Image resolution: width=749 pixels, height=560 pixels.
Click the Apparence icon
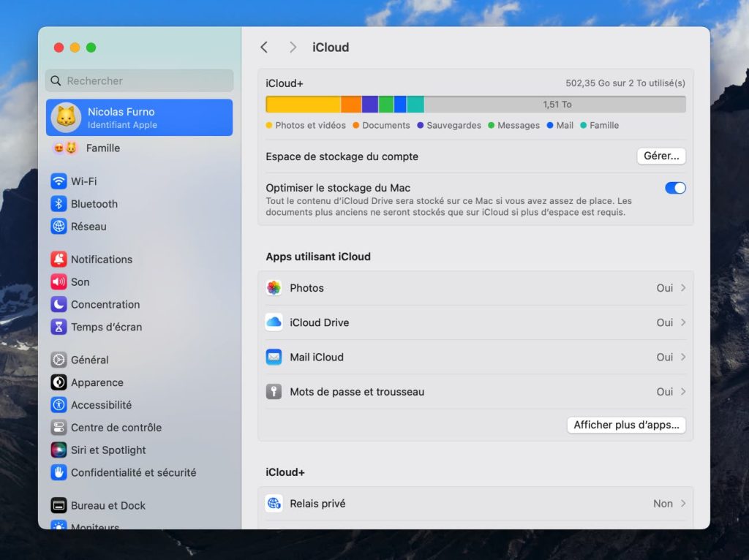59,382
